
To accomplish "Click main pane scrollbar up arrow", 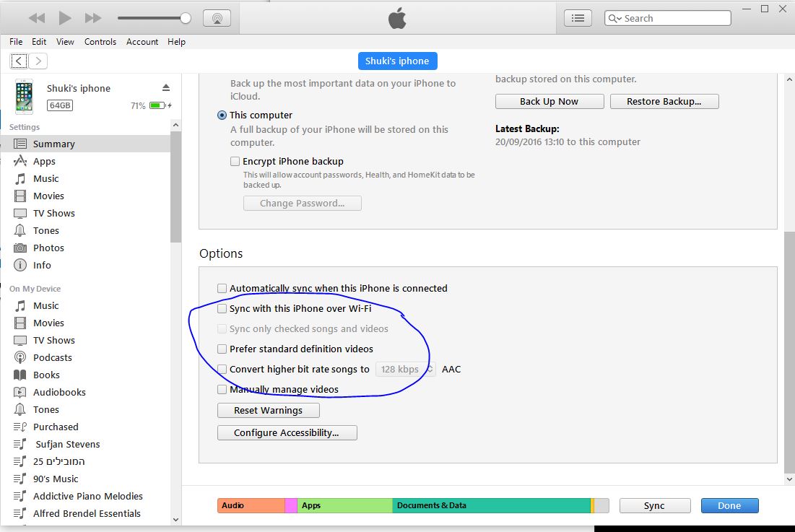I will [789, 79].
